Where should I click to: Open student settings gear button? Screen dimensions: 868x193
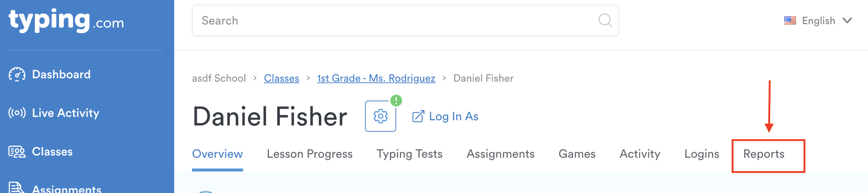tap(380, 116)
